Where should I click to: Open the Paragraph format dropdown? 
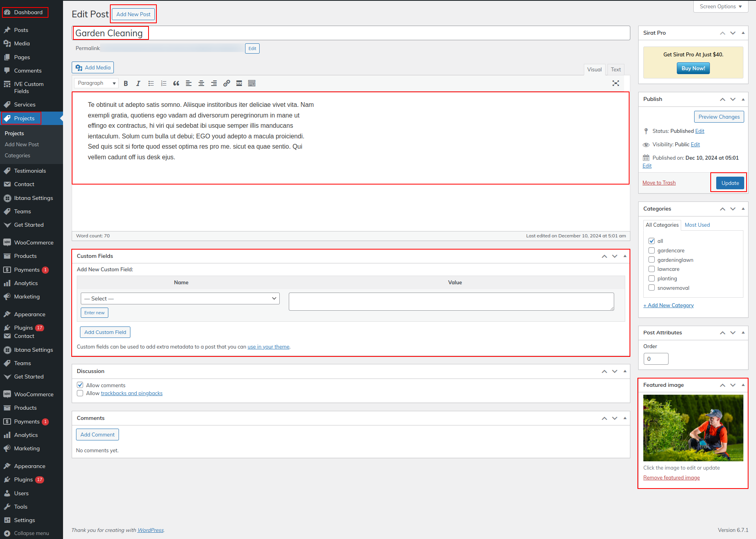click(x=97, y=83)
